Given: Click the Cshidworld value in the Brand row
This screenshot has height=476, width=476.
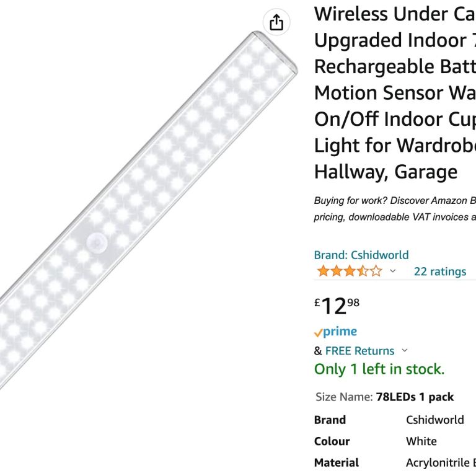Looking at the screenshot, I should click(434, 420).
